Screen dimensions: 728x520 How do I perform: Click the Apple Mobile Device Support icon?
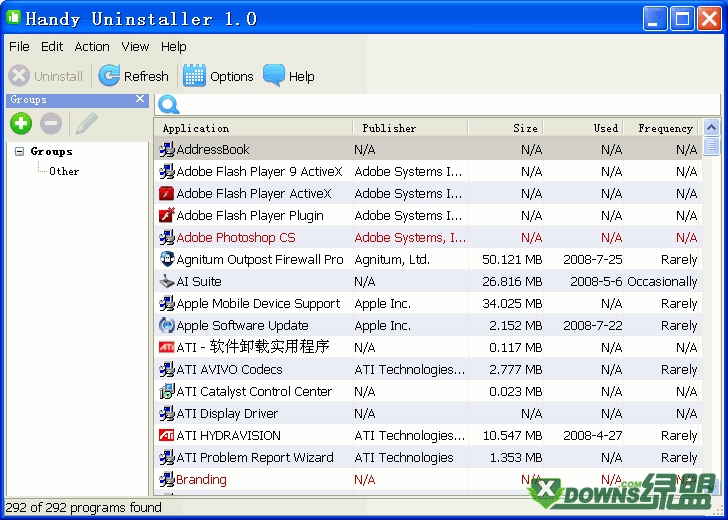[167, 303]
